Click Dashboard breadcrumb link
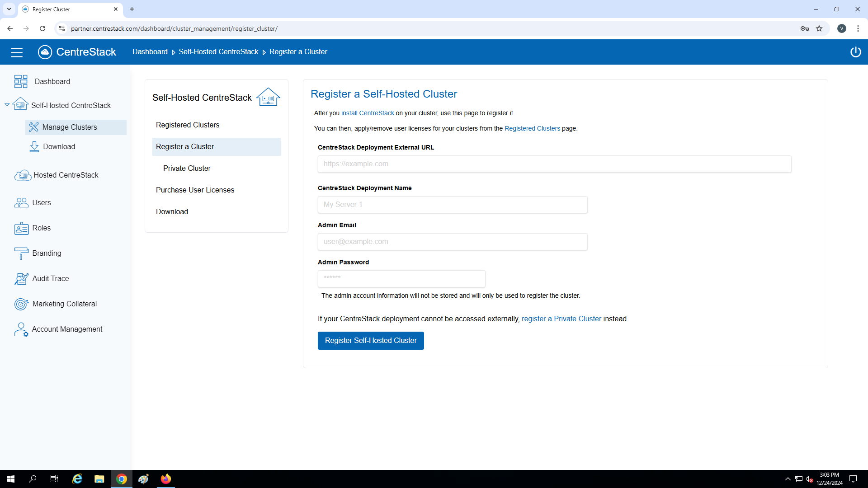 (x=150, y=52)
